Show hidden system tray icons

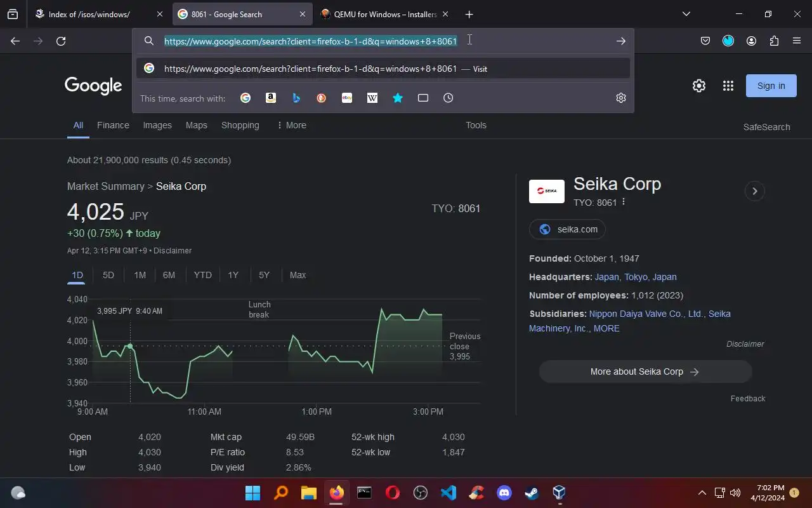702,493
